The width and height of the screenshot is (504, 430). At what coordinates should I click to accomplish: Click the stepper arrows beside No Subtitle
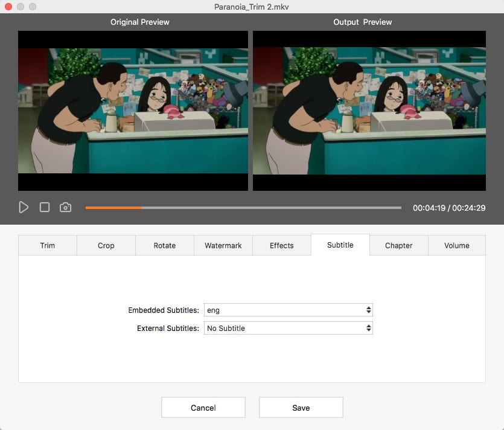point(368,328)
